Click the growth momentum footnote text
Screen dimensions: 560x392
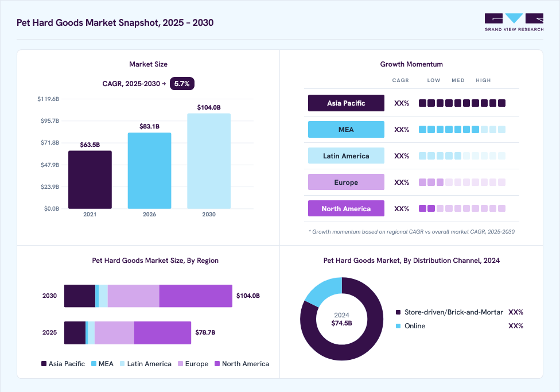pyautogui.click(x=412, y=232)
